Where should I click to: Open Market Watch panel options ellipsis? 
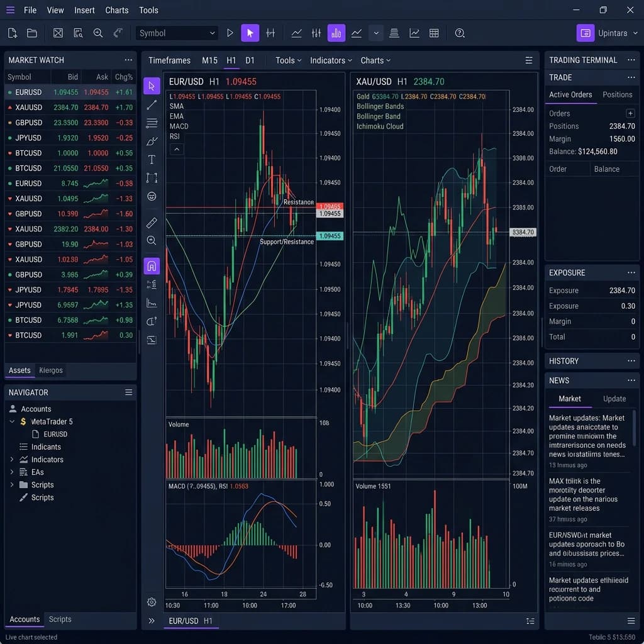click(128, 60)
